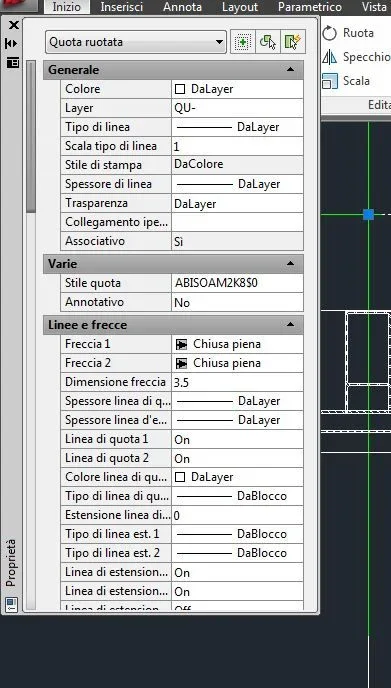Toggle auto-hide arrows on properties palette
The image size is (391, 688).
tap(12, 43)
